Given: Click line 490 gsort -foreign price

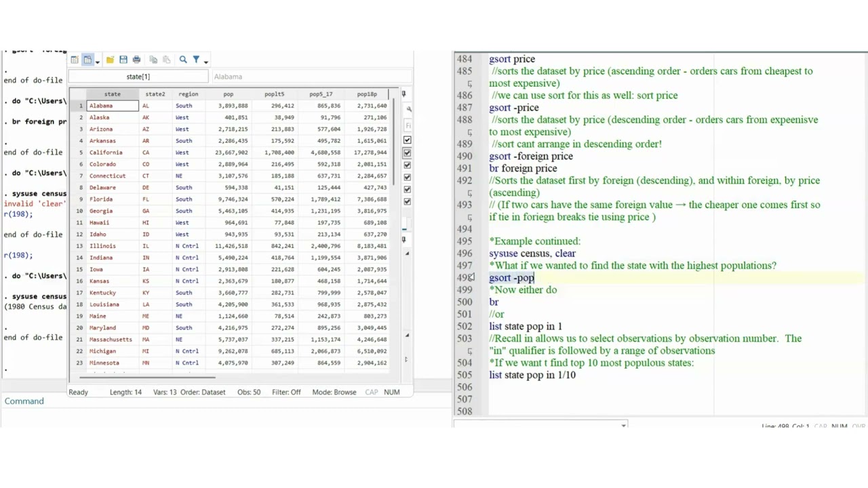Looking at the screenshot, I should (531, 156).
